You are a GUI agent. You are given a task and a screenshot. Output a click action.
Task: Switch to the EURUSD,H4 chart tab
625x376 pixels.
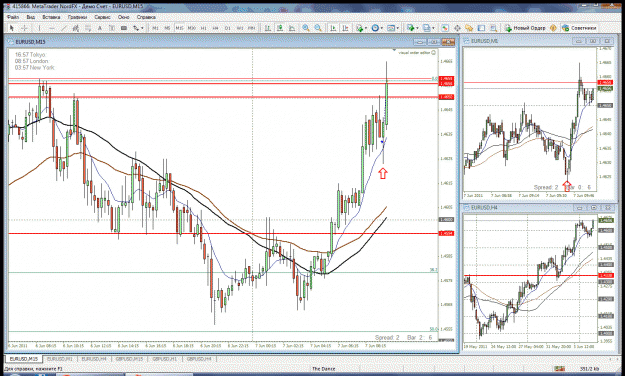94,359
